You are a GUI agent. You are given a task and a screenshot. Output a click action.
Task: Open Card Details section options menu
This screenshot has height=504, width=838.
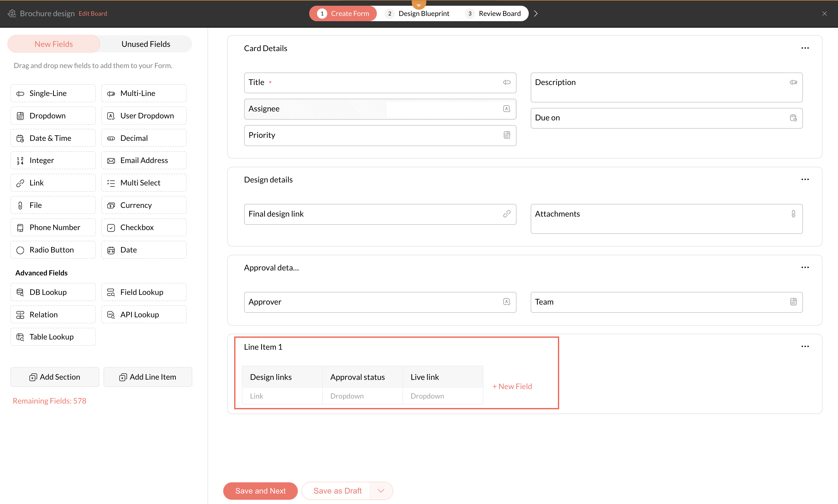[x=805, y=48]
